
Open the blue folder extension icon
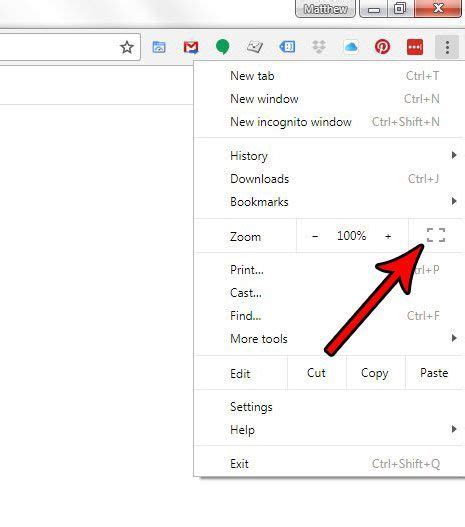tap(159, 47)
